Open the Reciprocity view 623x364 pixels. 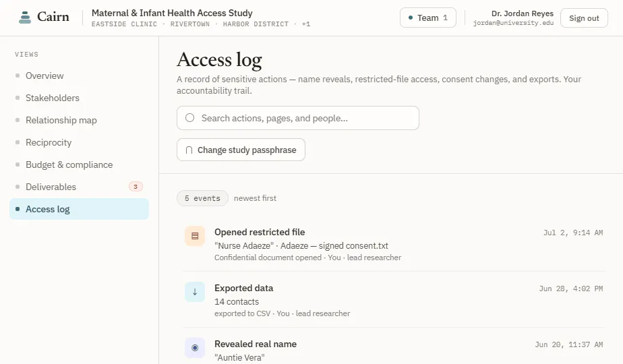79,142
